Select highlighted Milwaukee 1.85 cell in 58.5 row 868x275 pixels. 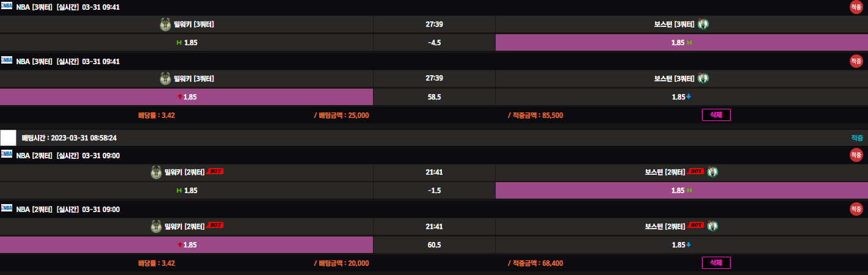(186, 97)
